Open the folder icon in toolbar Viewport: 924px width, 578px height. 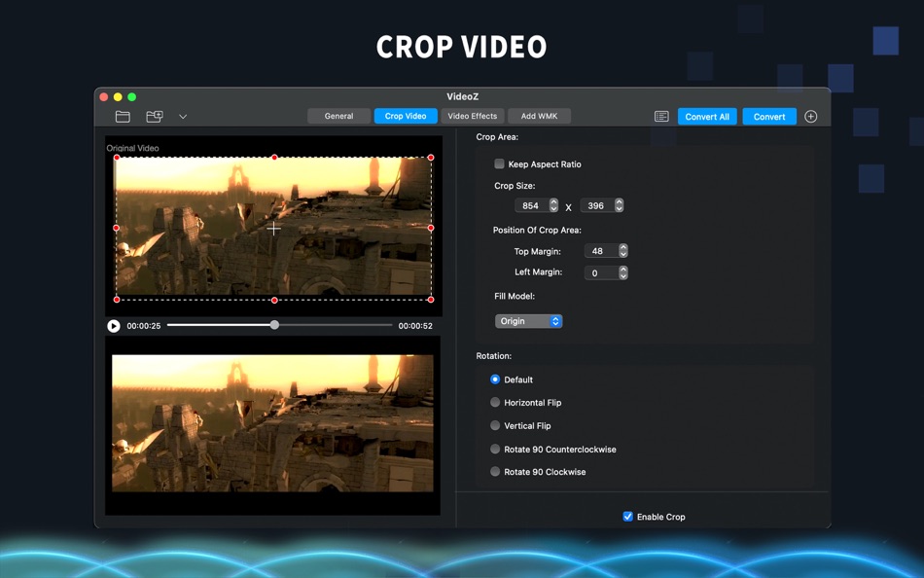123,116
